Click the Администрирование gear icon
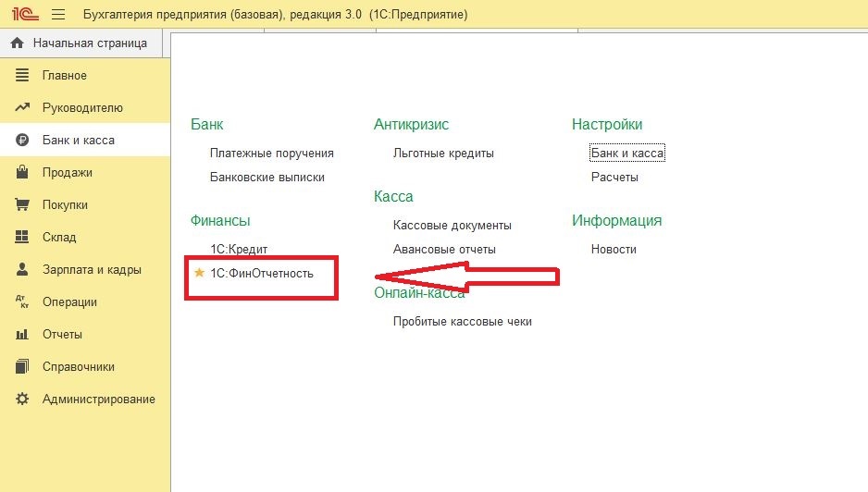This screenshot has width=868, height=492. [x=23, y=399]
